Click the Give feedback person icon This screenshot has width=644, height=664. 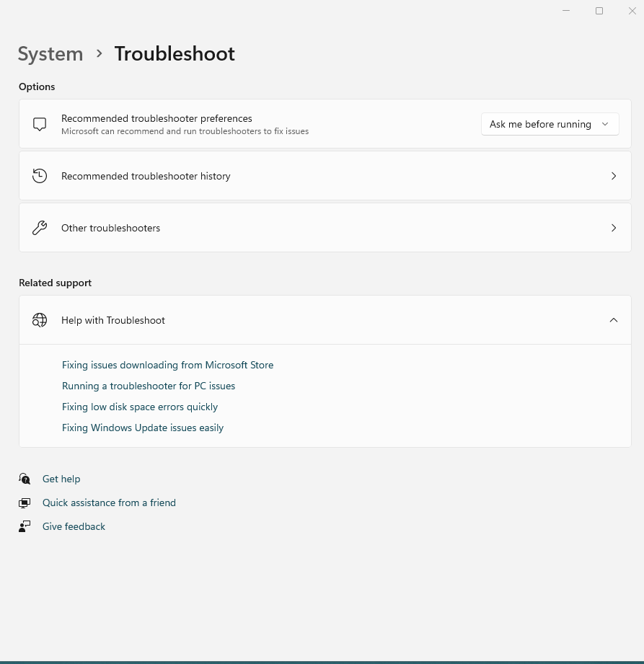[x=25, y=526]
